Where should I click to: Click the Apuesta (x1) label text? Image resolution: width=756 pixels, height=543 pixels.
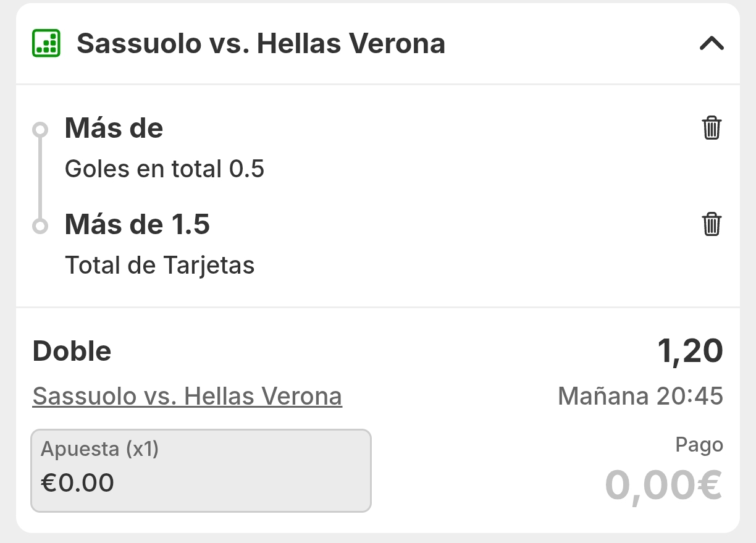tap(99, 449)
